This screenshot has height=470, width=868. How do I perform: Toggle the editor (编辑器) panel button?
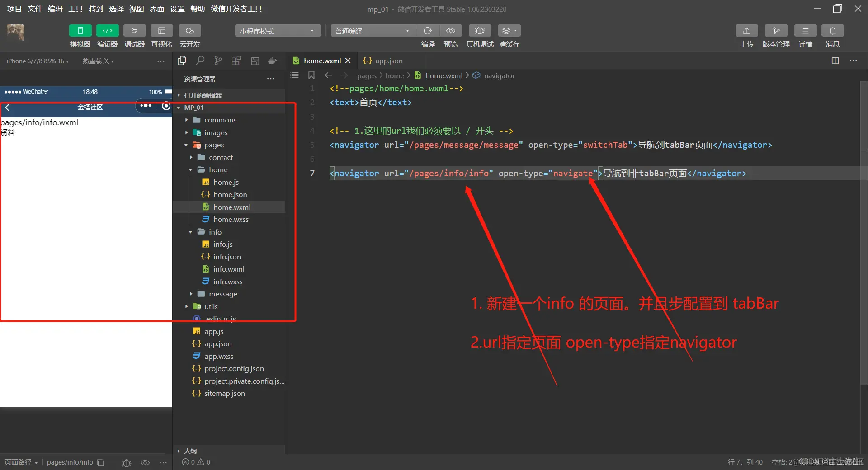(107, 31)
